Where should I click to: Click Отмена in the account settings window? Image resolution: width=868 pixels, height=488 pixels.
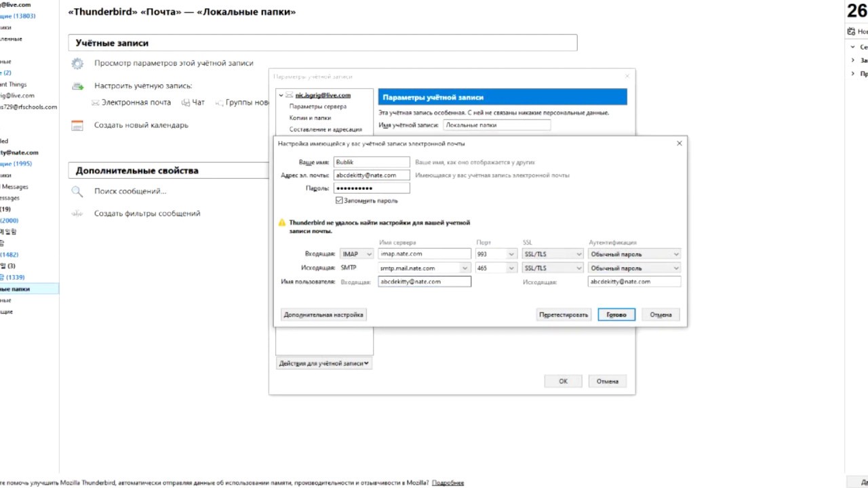coord(607,381)
